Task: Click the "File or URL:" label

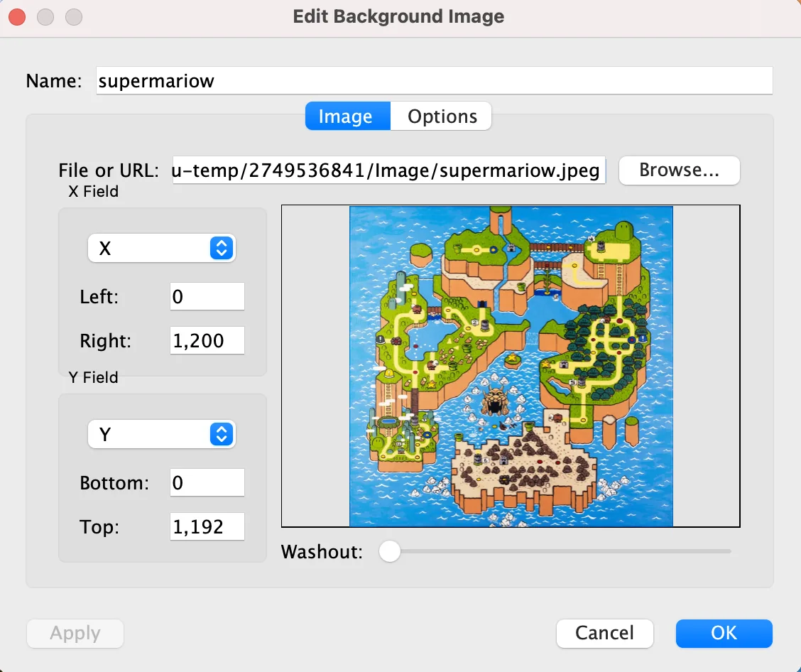Action: (109, 170)
